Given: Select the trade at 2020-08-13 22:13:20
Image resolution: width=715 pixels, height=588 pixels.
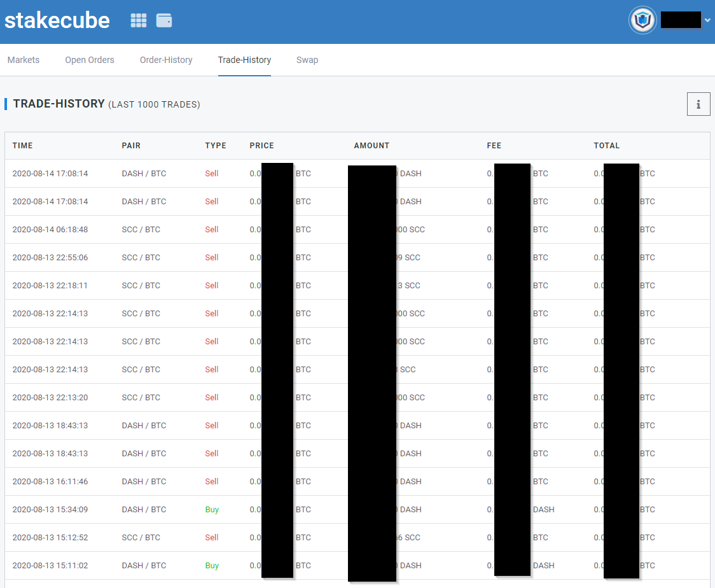Looking at the screenshot, I should point(357,397).
